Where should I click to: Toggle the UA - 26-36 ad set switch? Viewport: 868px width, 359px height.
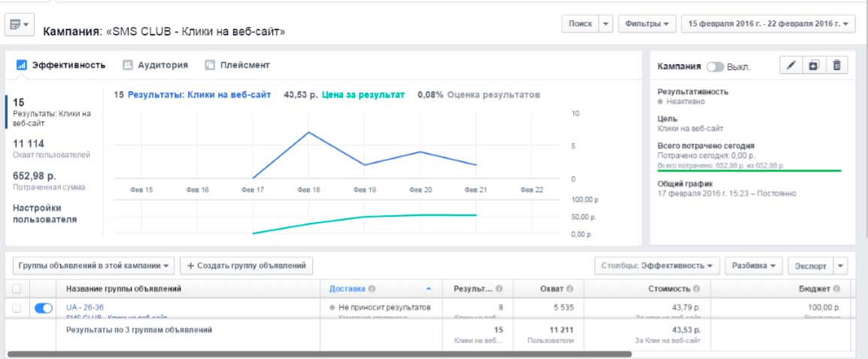point(43,308)
